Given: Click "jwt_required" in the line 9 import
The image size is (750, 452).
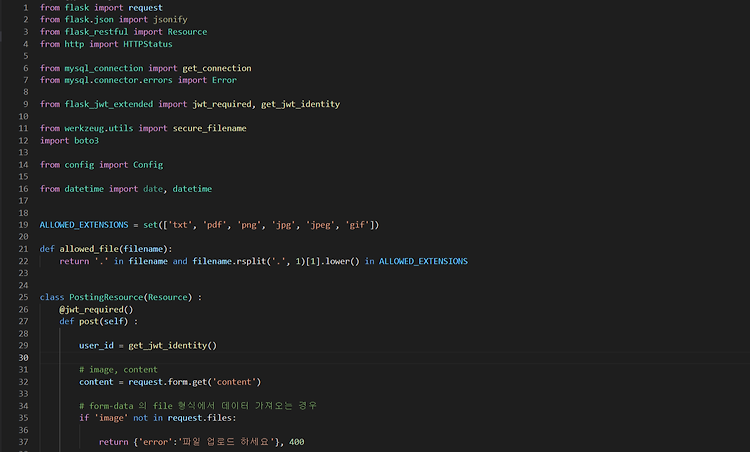Looking at the screenshot, I should [222, 104].
